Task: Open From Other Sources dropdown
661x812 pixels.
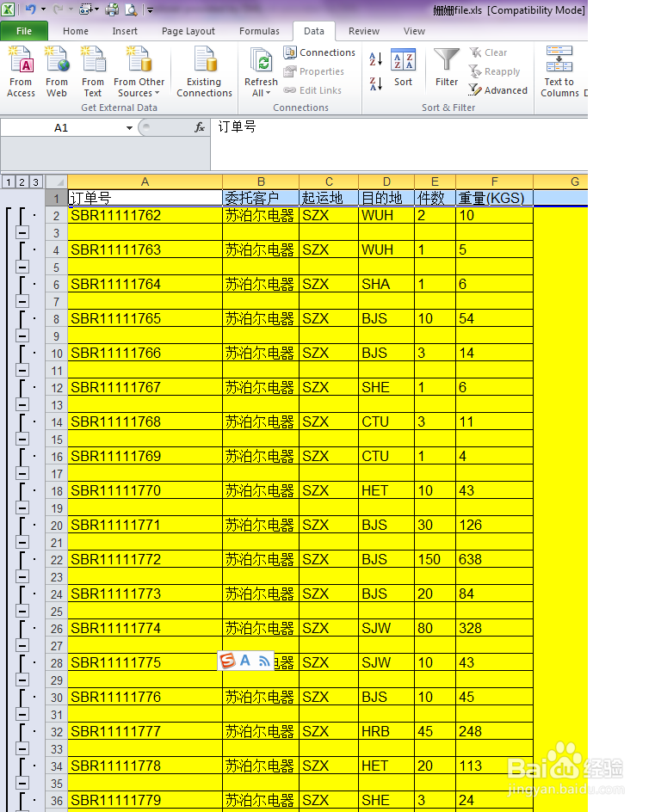Action: 139,71
